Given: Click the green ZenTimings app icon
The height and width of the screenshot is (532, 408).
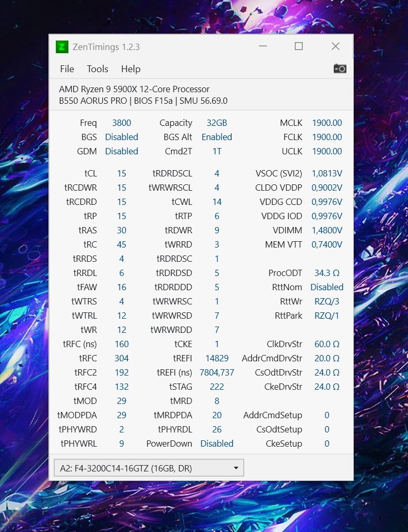Looking at the screenshot, I should [62, 47].
